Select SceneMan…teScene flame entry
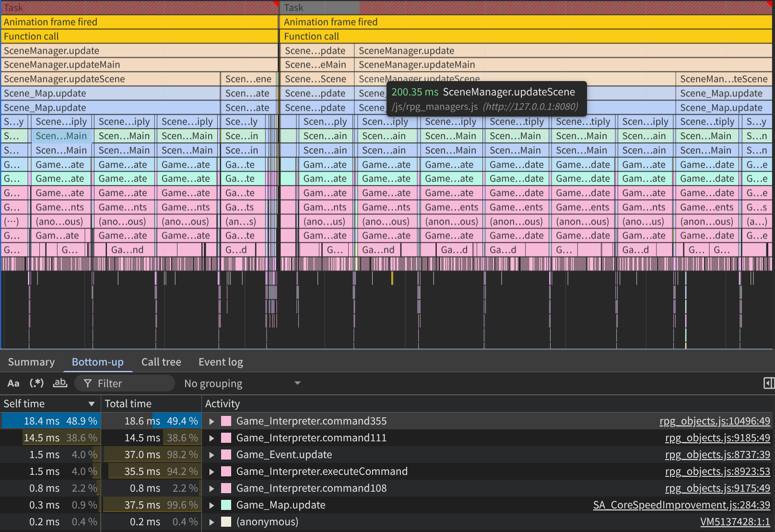Image resolution: width=775 pixels, height=532 pixels. (x=725, y=79)
